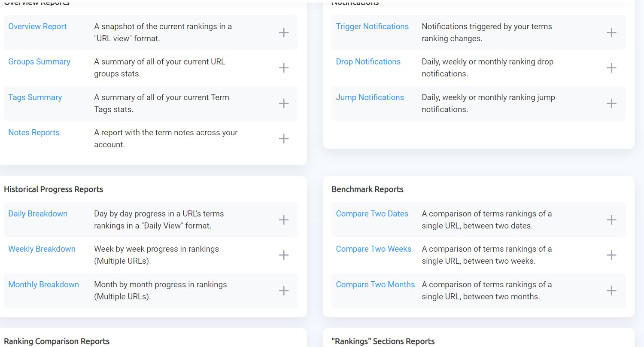The width and height of the screenshot is (644, 347).
Task: Select the Trigger Notifications link
Action: point(372,27)
